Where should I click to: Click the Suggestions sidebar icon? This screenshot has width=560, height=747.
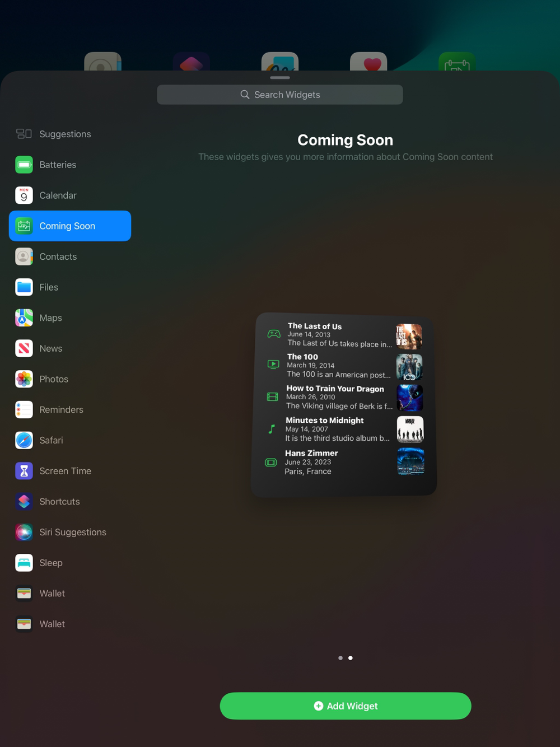coord(24,134)
